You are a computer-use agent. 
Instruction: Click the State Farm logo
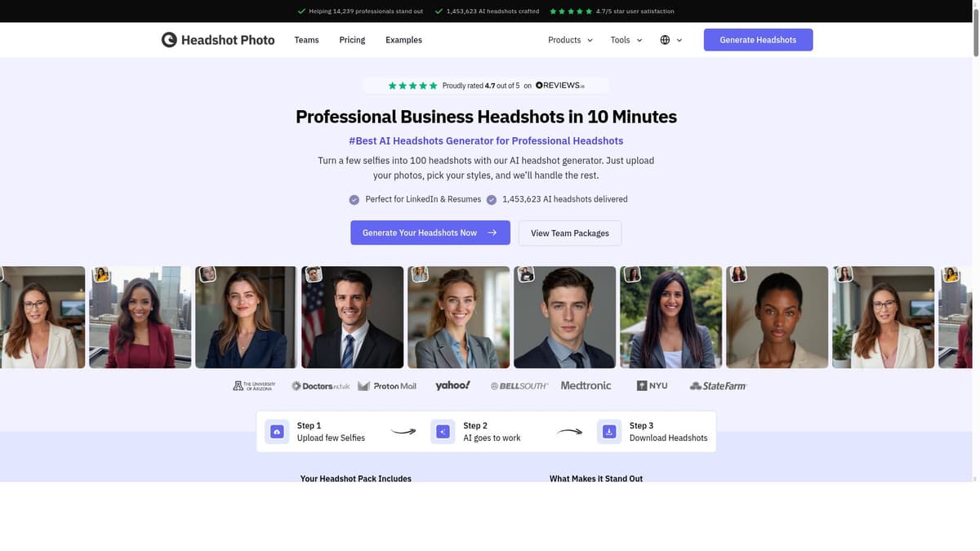pos(718,385)
